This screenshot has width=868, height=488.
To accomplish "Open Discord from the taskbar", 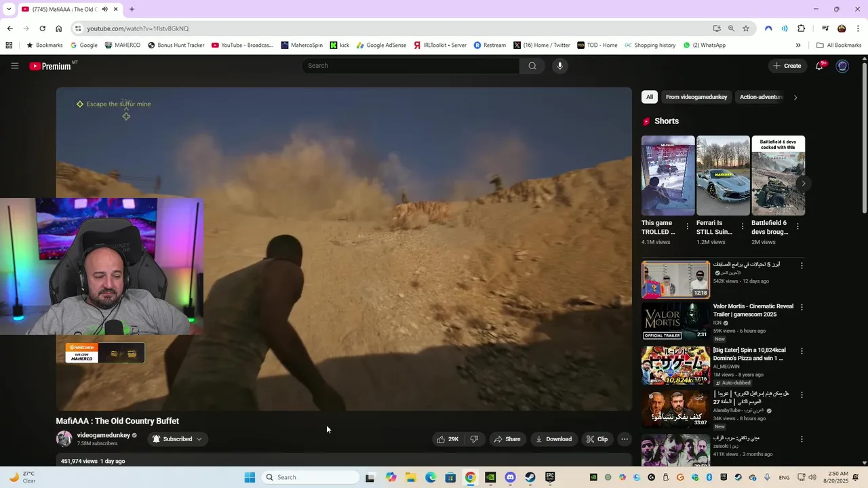I will pos(511,477).
